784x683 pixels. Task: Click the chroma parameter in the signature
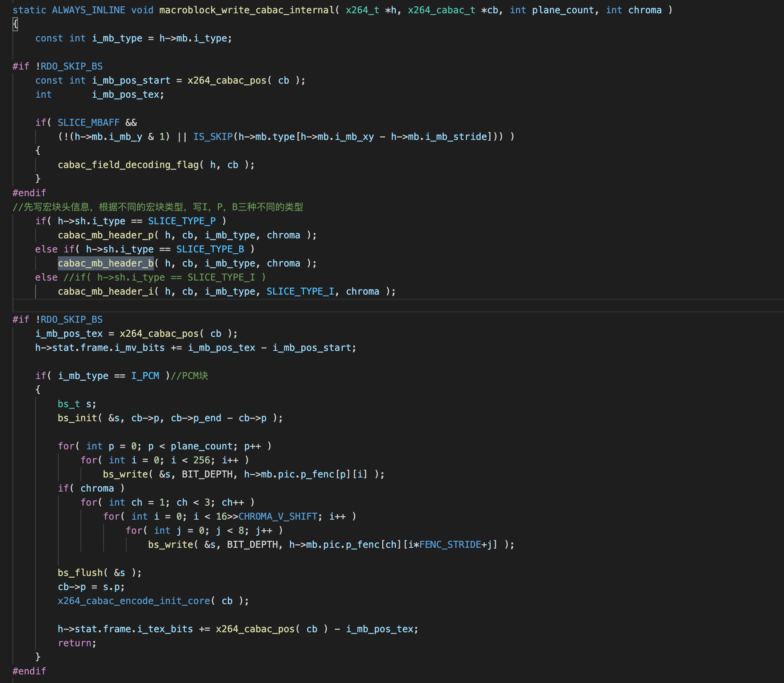(x=645, y=10)
